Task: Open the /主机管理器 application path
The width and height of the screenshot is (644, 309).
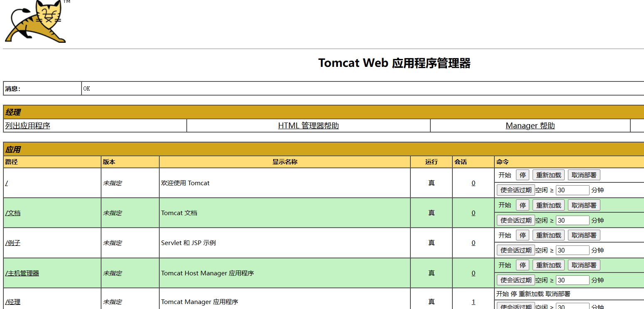Action: [x=22, y=273]
